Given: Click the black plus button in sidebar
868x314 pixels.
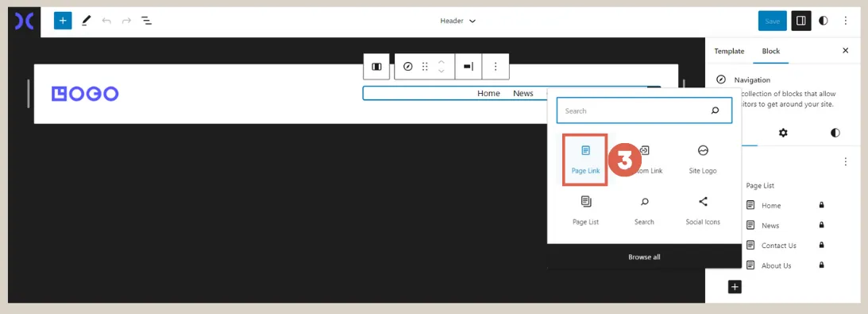Looking at the screenshot, I should 735,287.
